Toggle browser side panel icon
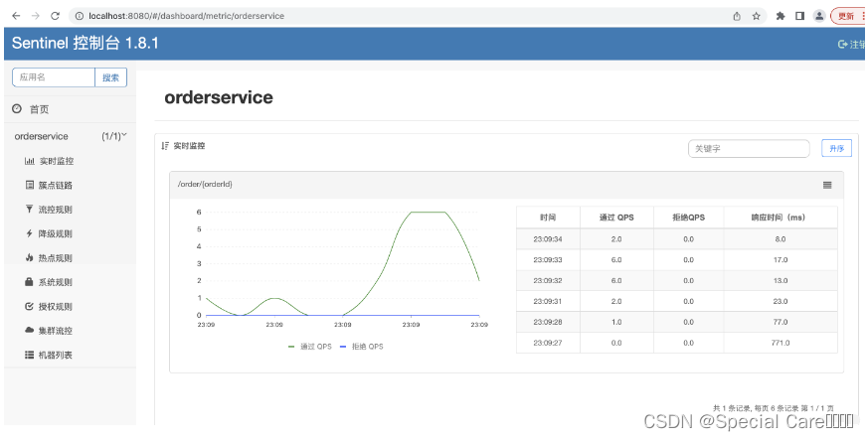 799,16
